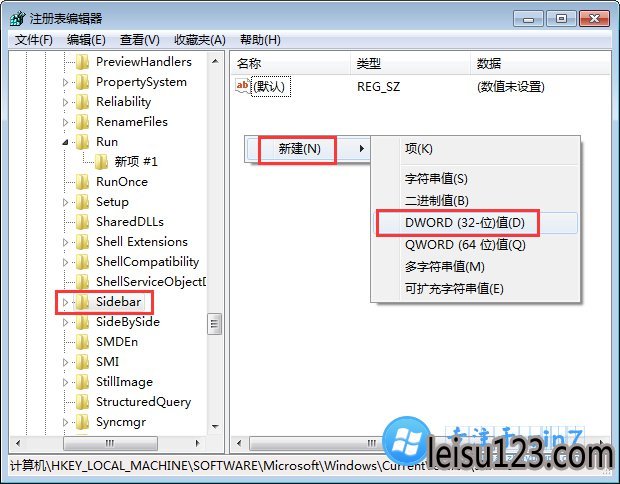Click the RunOnce folder icon
The height and width of the screenshot is (484, 620).
(x=83, y=182)
